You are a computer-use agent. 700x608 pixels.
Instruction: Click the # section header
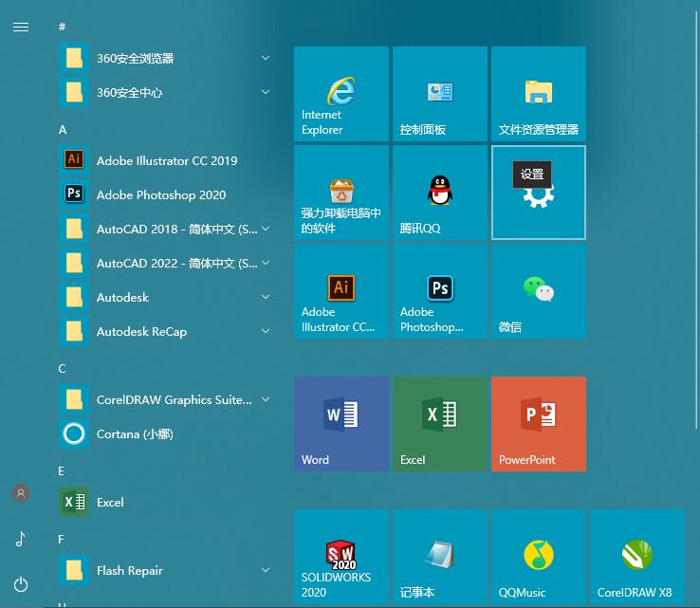pos(62,27)
